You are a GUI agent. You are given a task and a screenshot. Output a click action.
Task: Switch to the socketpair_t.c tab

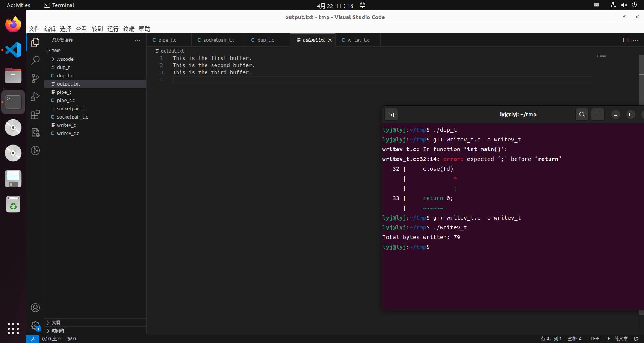219,40
